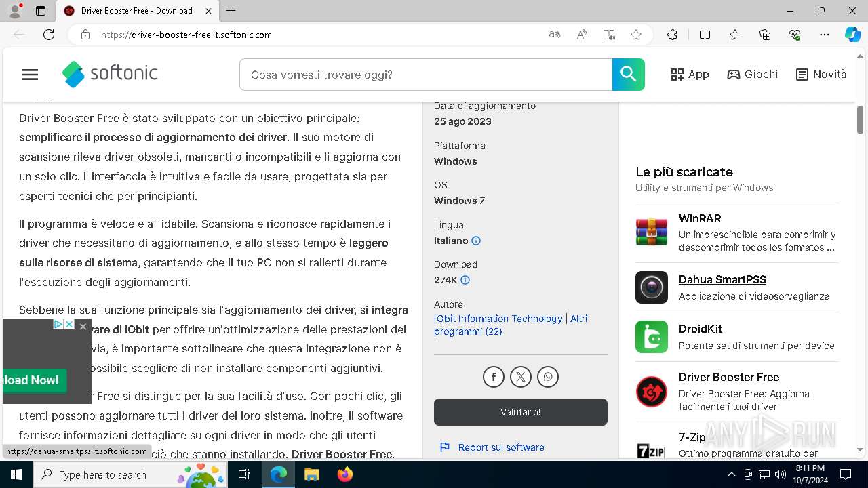Open a new tab
Image resolution: width=868 pixels, height=488 pixels.
pyautogui.click(x=231, y=11)
